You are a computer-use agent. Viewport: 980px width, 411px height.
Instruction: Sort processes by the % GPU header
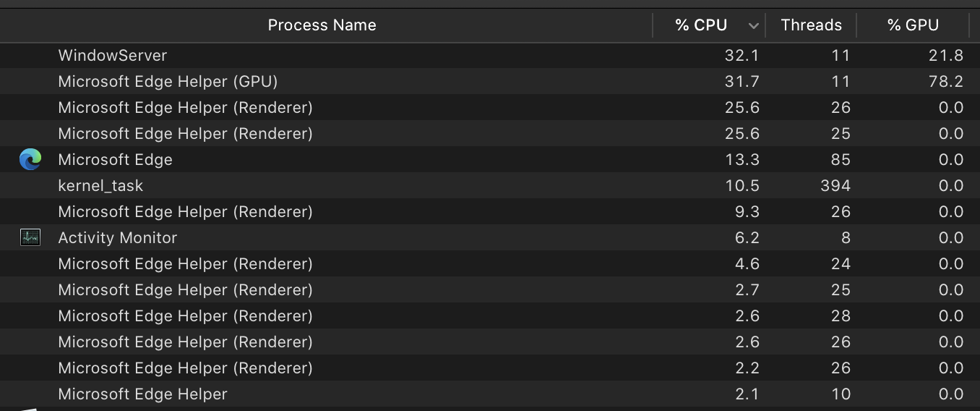point(913,25)
